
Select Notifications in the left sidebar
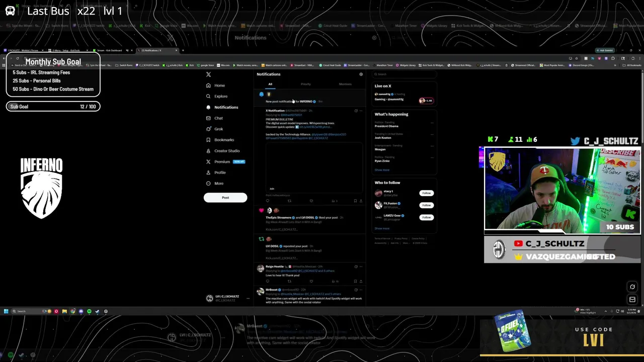pos(222,107)
